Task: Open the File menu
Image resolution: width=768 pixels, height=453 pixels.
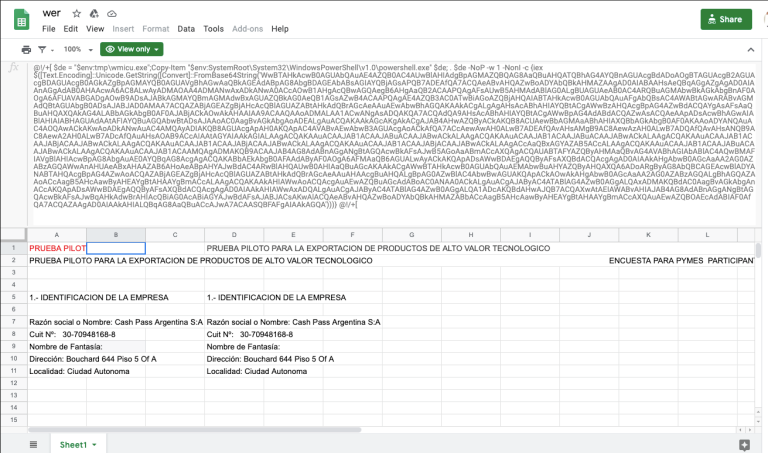Action: pyautogui.click(x=48, y=29)
